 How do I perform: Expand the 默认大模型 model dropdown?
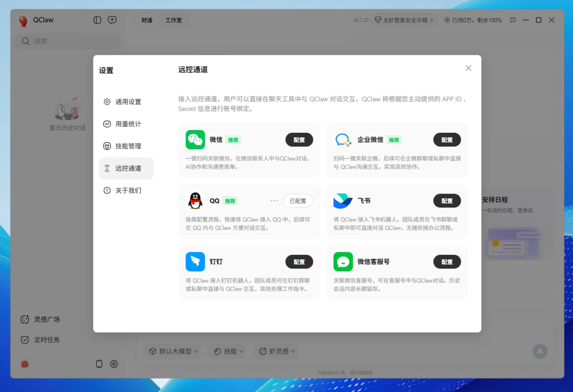(174, 351)
